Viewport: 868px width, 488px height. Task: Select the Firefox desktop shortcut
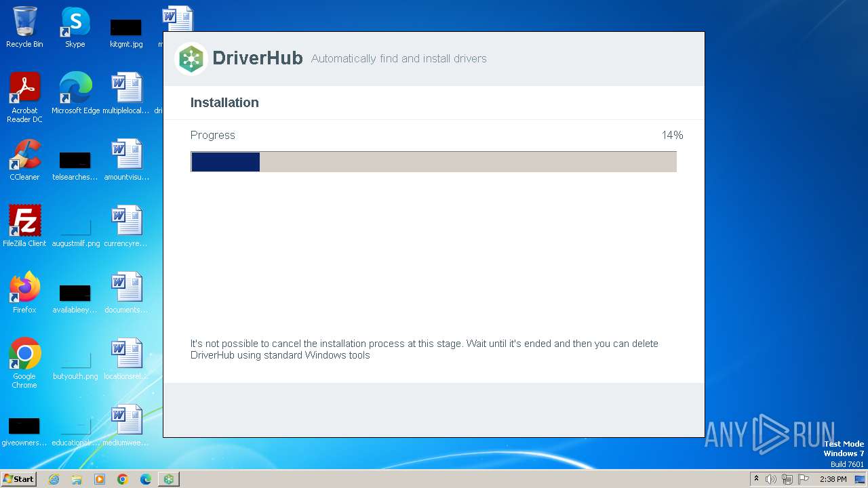pyautogui.click(x=24, y=293)
